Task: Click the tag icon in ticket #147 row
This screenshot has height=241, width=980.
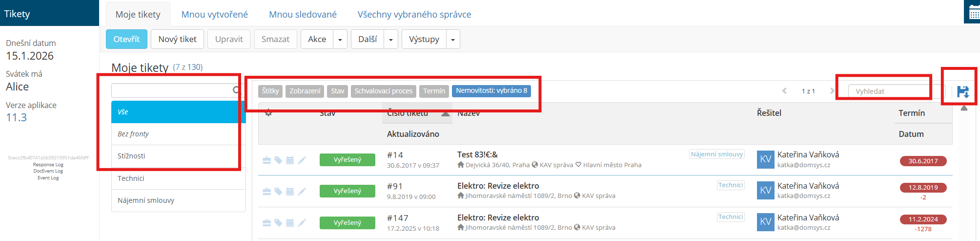Action: [x=278, y=223]
